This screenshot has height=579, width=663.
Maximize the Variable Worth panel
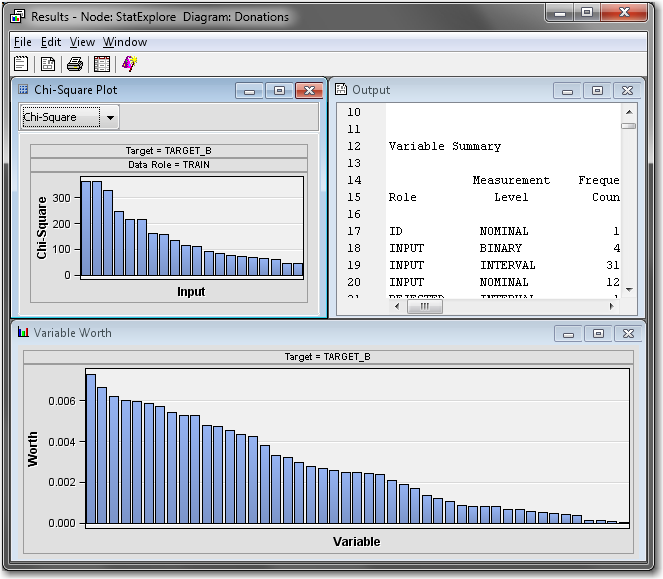coord(598,334)
